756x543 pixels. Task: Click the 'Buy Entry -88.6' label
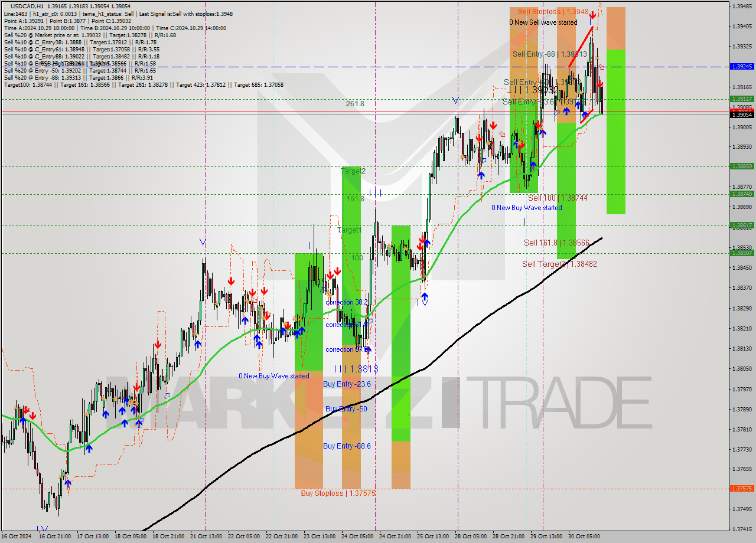347,446
